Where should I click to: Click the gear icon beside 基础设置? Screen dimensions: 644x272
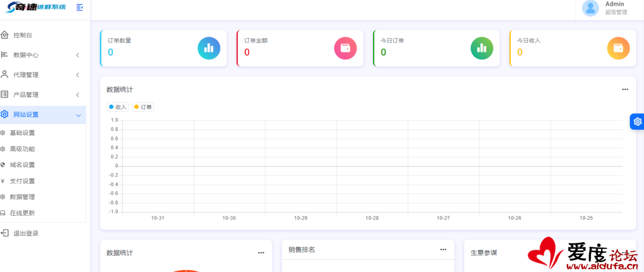click(3, 133)
